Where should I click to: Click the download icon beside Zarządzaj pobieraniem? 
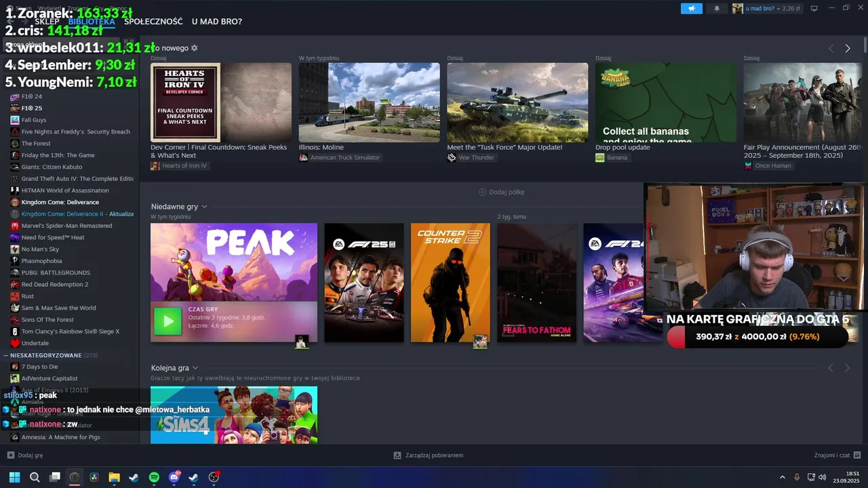coord(397,455)
